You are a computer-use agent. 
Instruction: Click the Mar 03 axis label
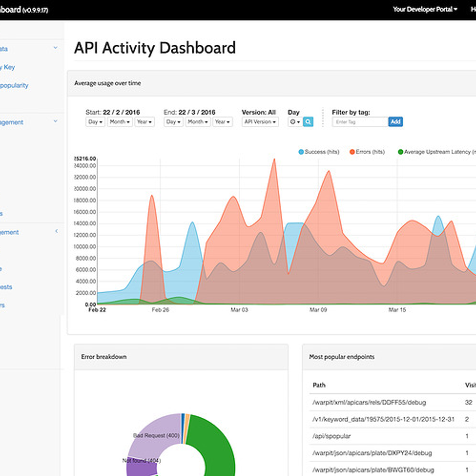(x=239, y=310)
